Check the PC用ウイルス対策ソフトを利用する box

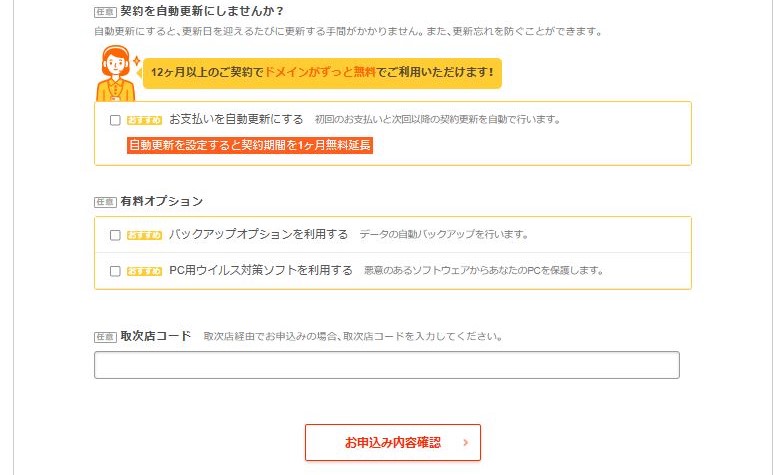click(115, 271)
